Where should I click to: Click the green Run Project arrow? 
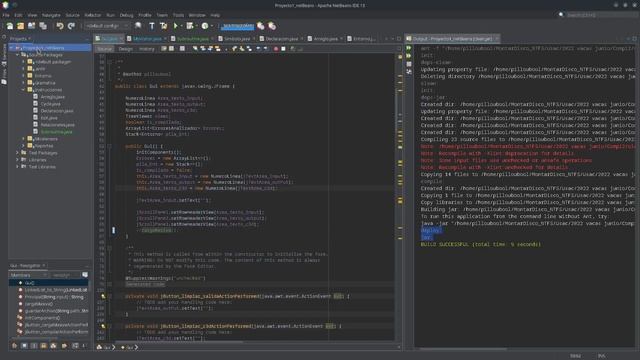176,26
